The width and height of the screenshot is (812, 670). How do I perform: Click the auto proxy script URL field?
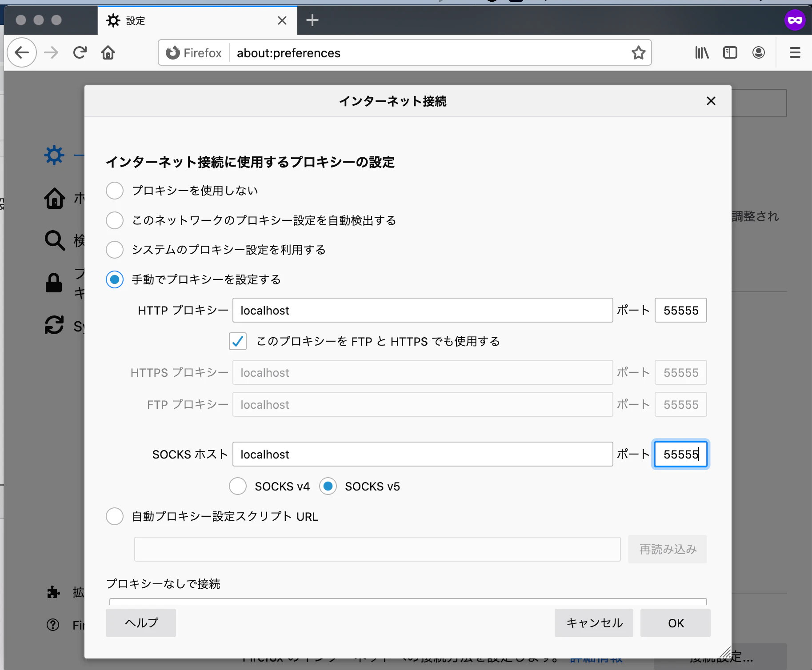tap(377, 549)
